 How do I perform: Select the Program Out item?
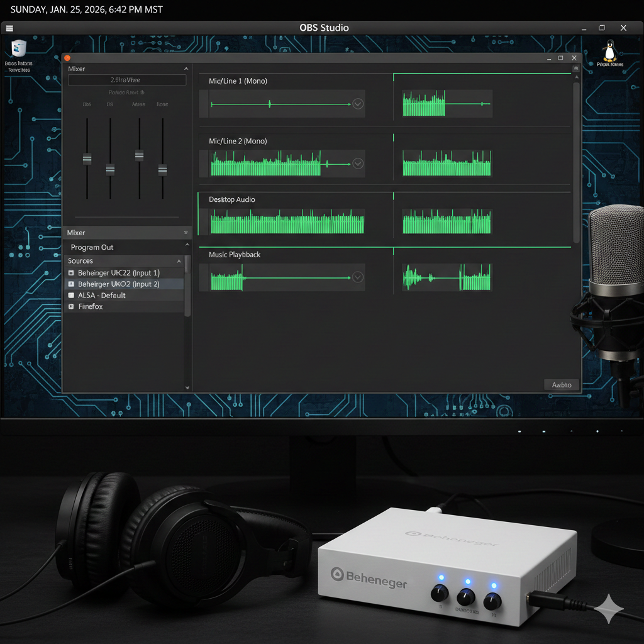(x=92, y=247)
